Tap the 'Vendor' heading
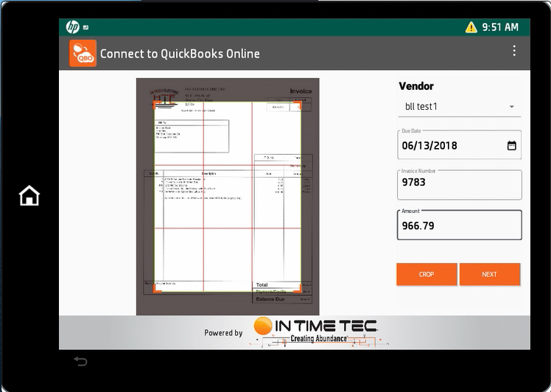The width and height of the screenshot is (551, 392). tap(416, 86)
